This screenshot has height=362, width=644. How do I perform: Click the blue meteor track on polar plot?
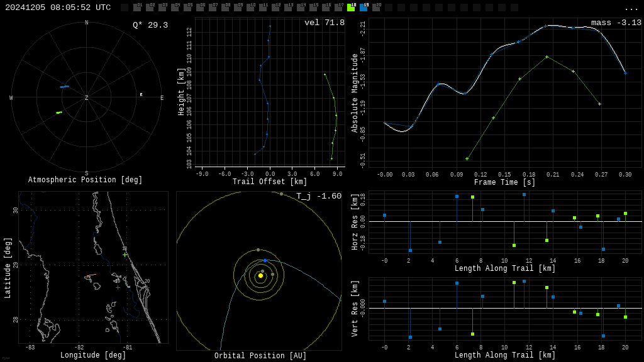tap(65, 87)
